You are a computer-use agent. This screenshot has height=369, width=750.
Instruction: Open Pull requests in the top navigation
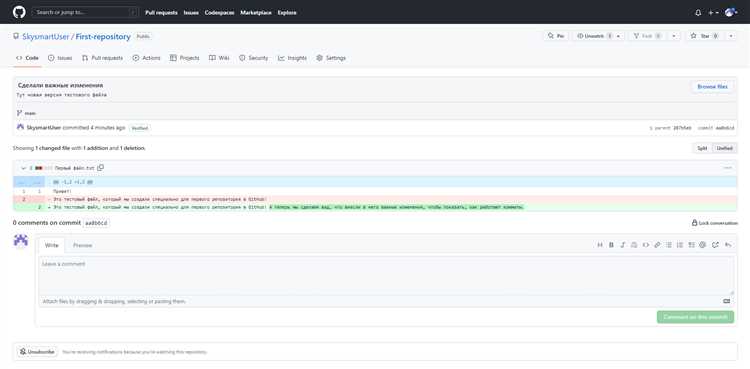(x=161, y=12)
